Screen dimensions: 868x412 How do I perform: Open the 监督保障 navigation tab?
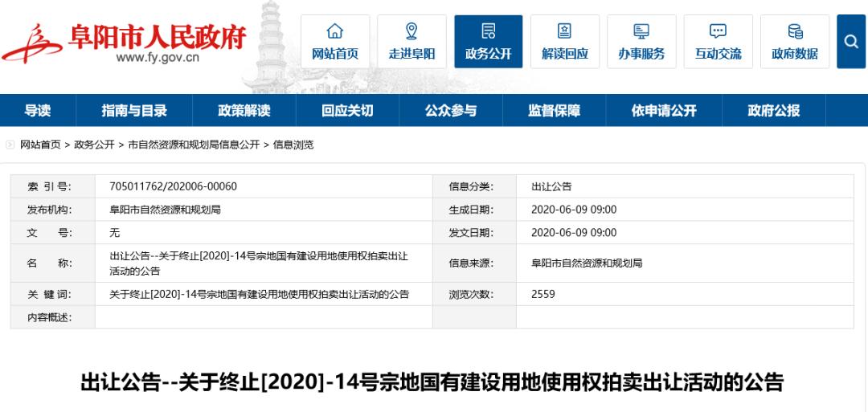pos(554,111)
